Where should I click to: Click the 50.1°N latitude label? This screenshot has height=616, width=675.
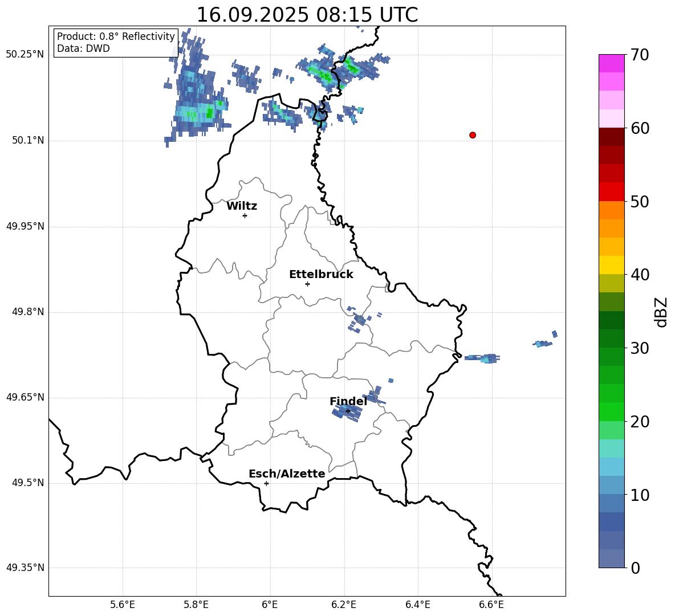pos(27,141)
